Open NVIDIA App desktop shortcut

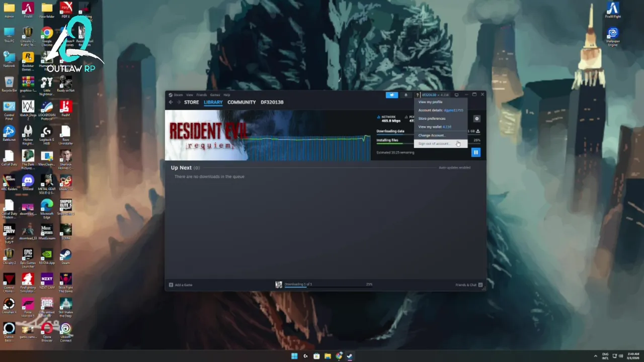[47, 256]
